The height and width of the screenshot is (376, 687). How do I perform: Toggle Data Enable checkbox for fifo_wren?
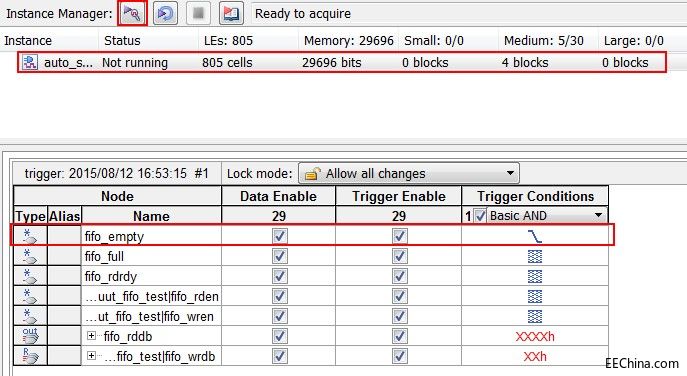click(x=280, y=316)
